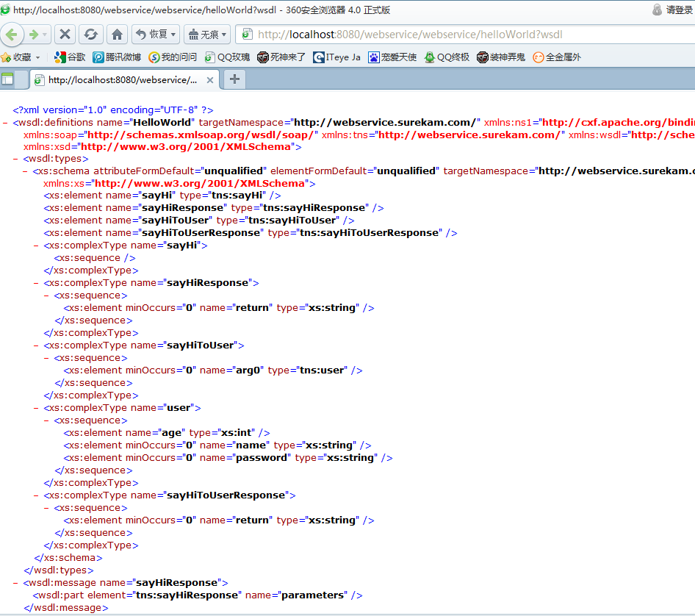Select the localhost webservice tab
Image resolution: width=695 pixels, height=616 pixels.
click(x=122, y=80)
